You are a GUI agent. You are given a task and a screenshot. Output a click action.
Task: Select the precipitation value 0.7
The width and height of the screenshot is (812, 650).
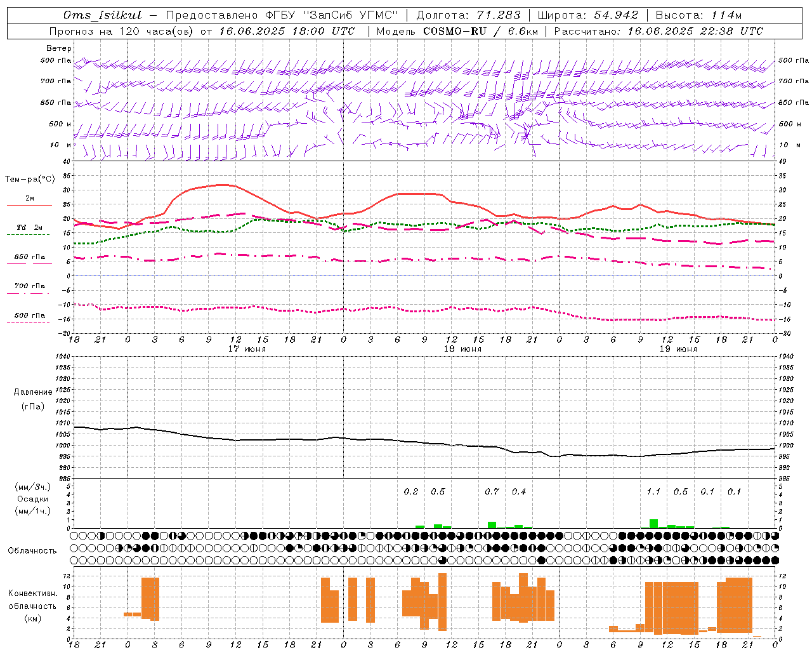(492, 491)
